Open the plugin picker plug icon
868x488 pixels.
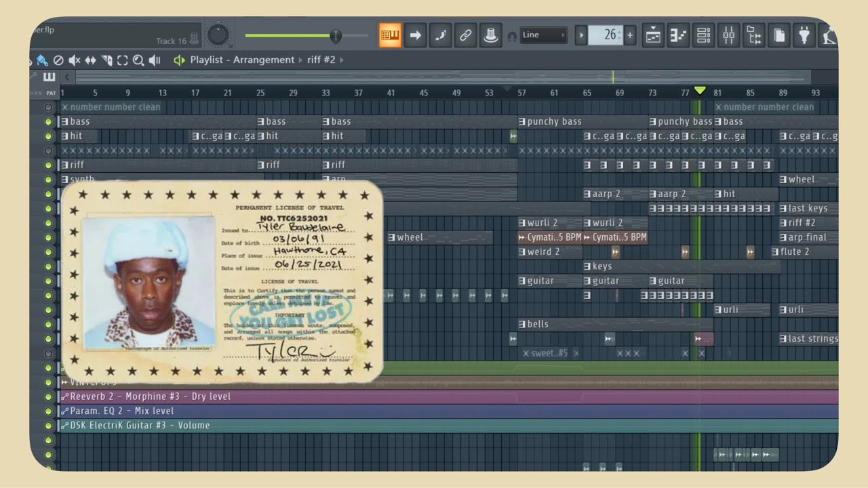(804, 35)
